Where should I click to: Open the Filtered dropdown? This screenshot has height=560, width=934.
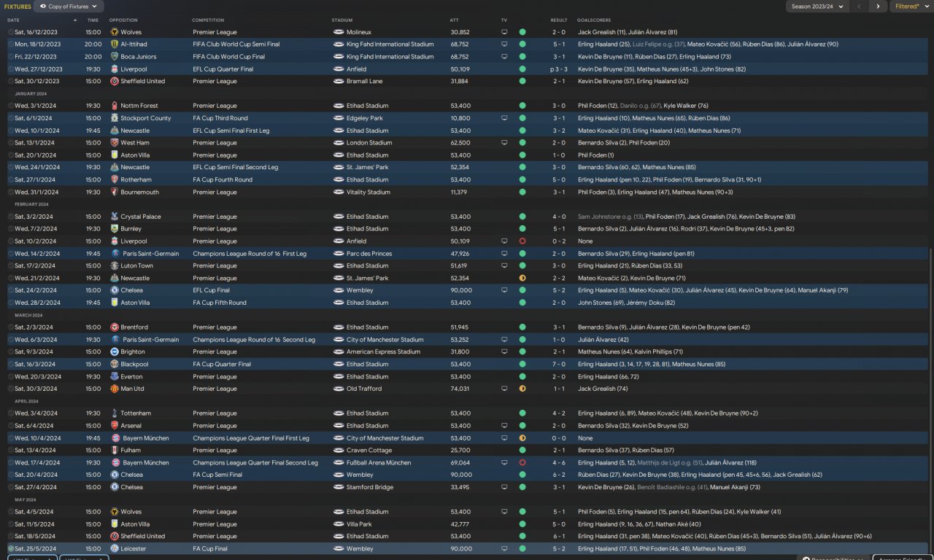911,7
